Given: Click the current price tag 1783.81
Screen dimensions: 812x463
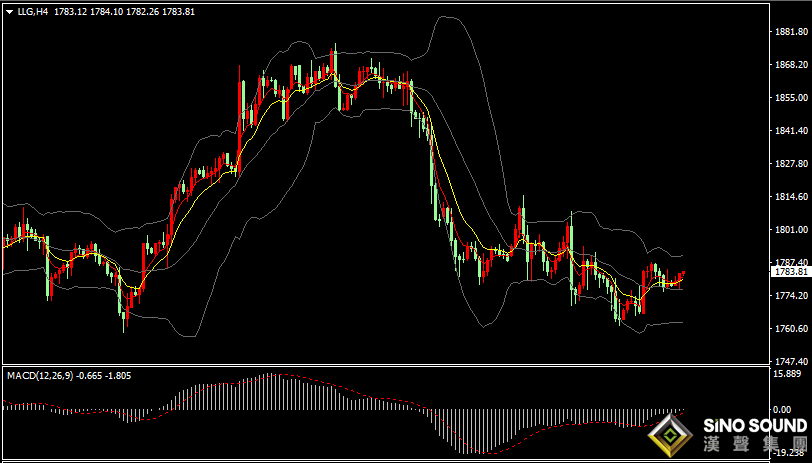Looking at the screenshot, I should coord(790,271).
